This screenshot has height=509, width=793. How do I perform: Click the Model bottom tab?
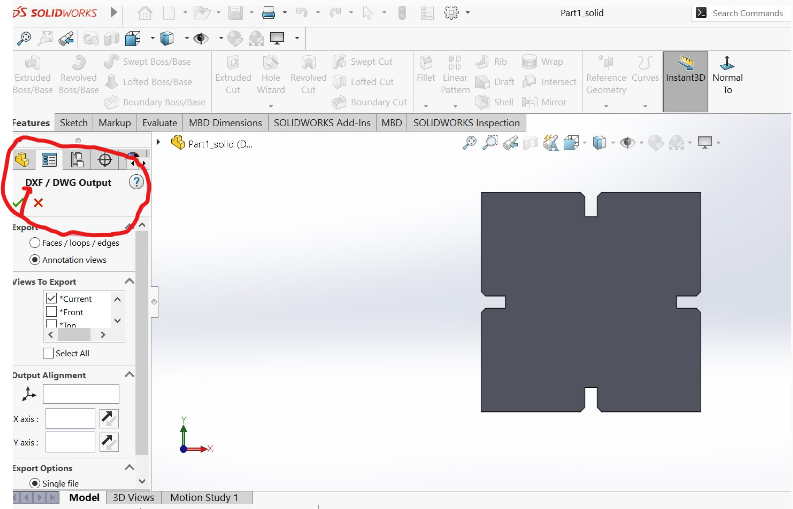point(84,497)
